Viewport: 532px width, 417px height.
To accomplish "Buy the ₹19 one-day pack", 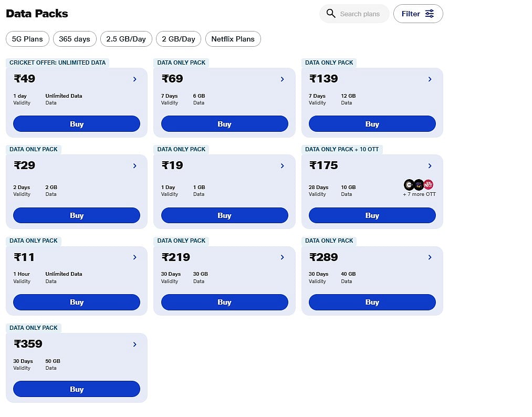I will point(224,215).
